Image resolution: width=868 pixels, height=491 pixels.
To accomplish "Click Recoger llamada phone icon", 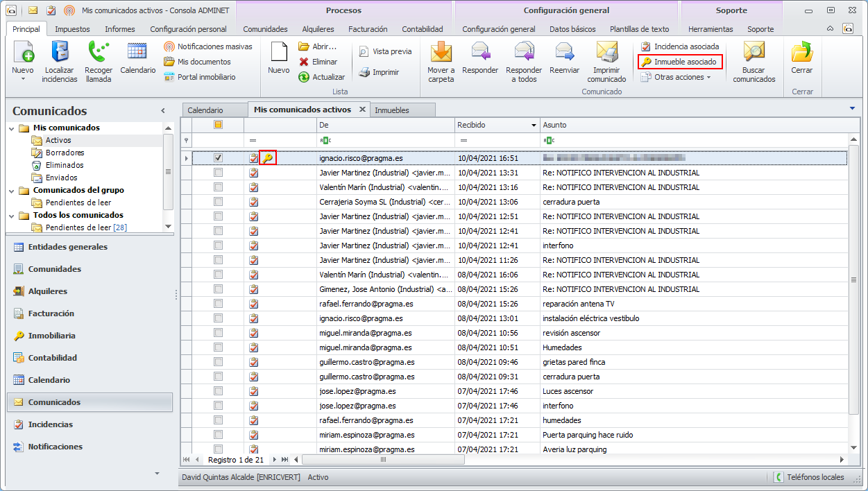I will (x=99, y=52).
